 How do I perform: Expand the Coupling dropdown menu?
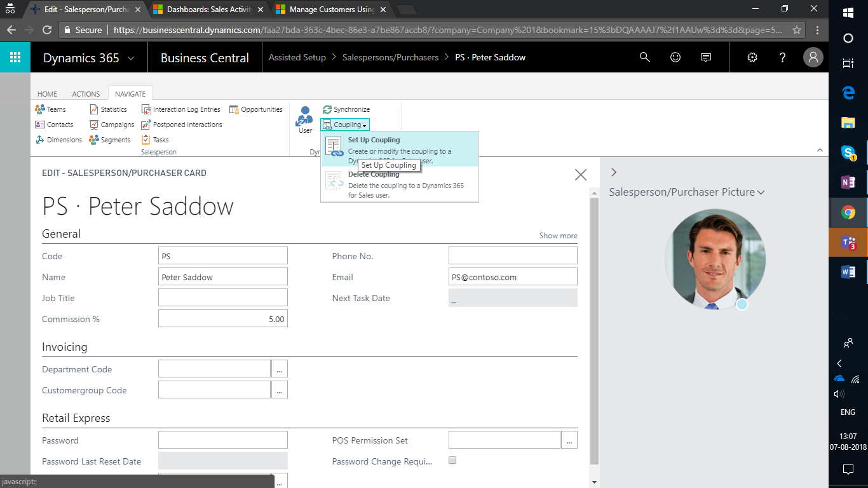pyautogui.click(x=345, y=125)
